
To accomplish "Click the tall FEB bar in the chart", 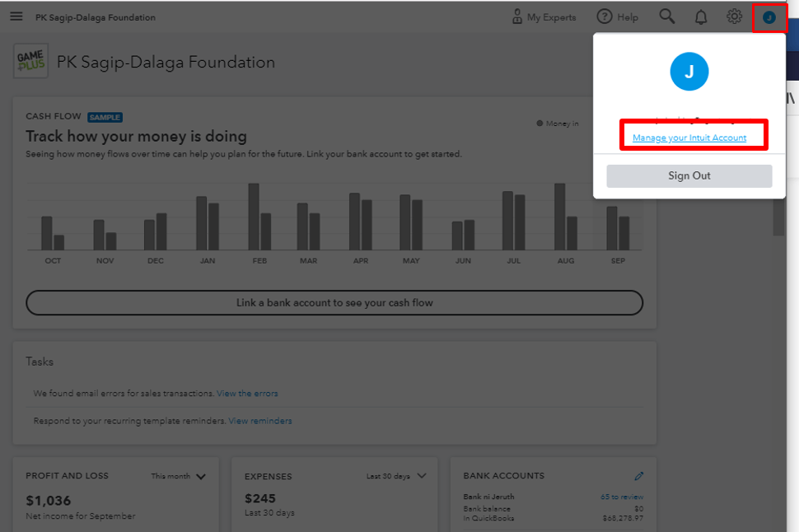I will click(254, 217).
